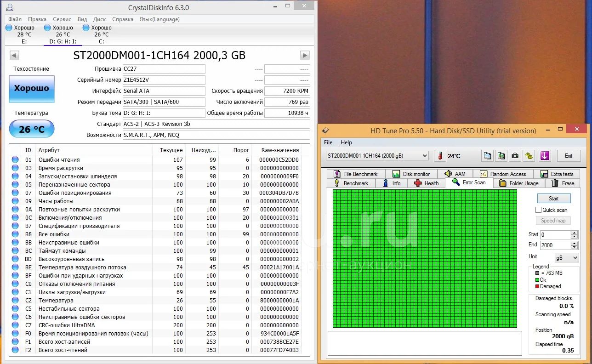Increase the Start value with the up arrow
The image size is (592, 364).
(574, 233)
